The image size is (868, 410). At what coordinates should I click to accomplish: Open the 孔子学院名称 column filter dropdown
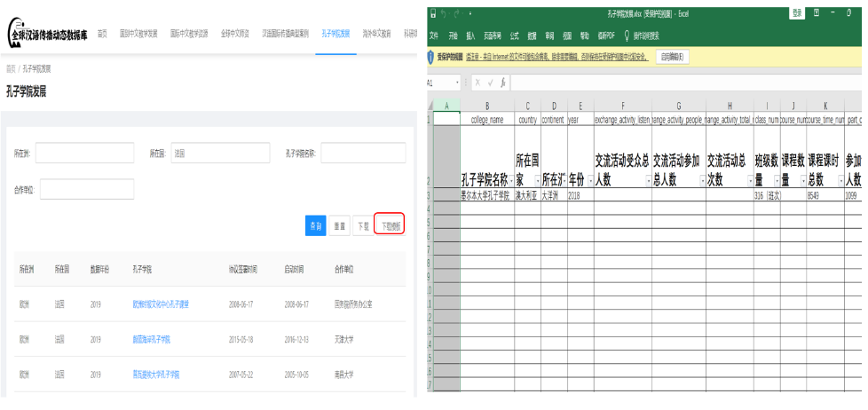click(x=509, y=180)
